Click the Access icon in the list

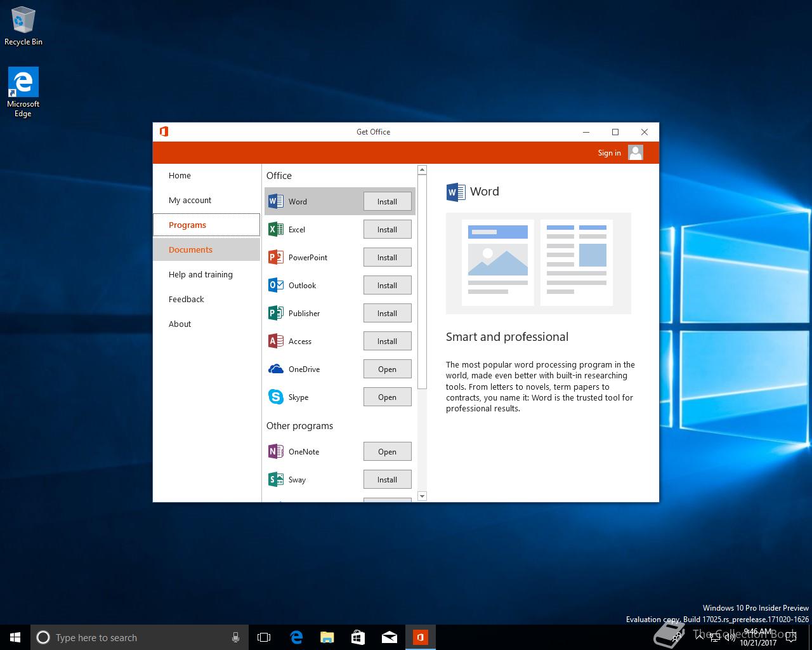[x=276, y=341]
